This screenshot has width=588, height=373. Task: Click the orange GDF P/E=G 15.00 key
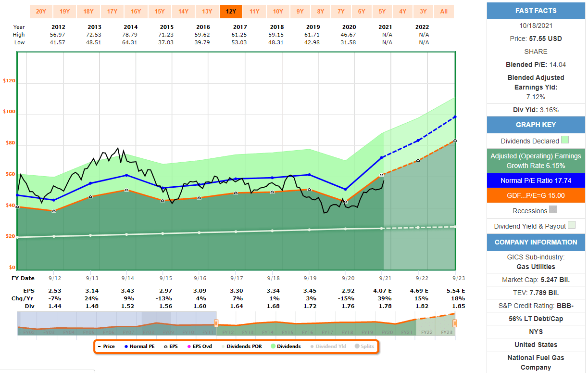[536, 196]
